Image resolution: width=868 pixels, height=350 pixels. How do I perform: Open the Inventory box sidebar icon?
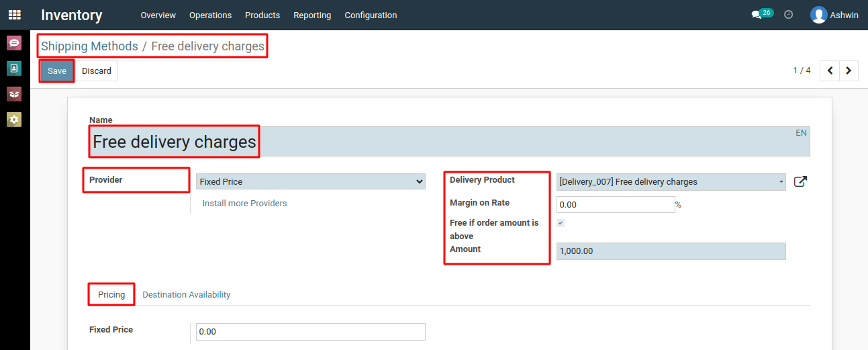click(14, 94)
